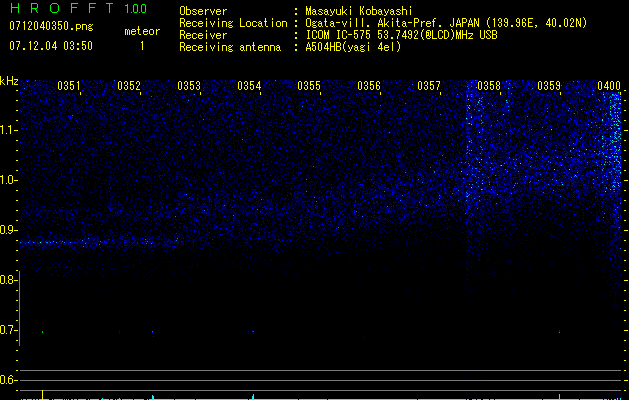Viewport: 629px width, 400px height.
Task: Click the 0358 time marker
Action: (489, 86)
